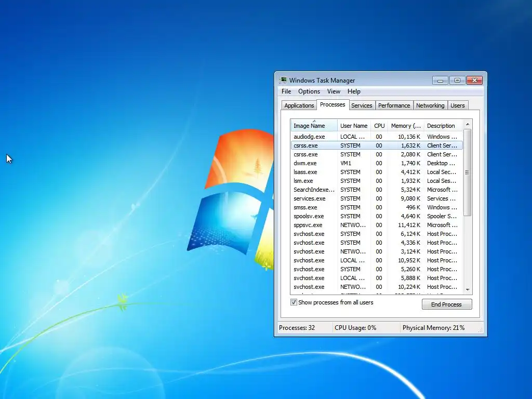Select the dwm.exe process
This screenshot has width=532, height=399.
click(x=377, y=163)
